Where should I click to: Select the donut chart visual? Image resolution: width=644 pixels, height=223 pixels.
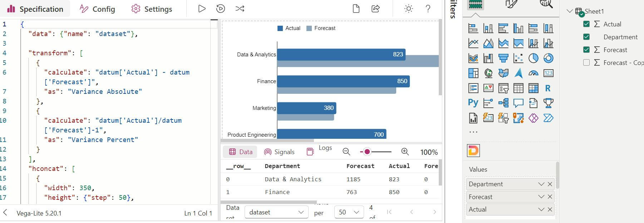(x=548, y=58)
